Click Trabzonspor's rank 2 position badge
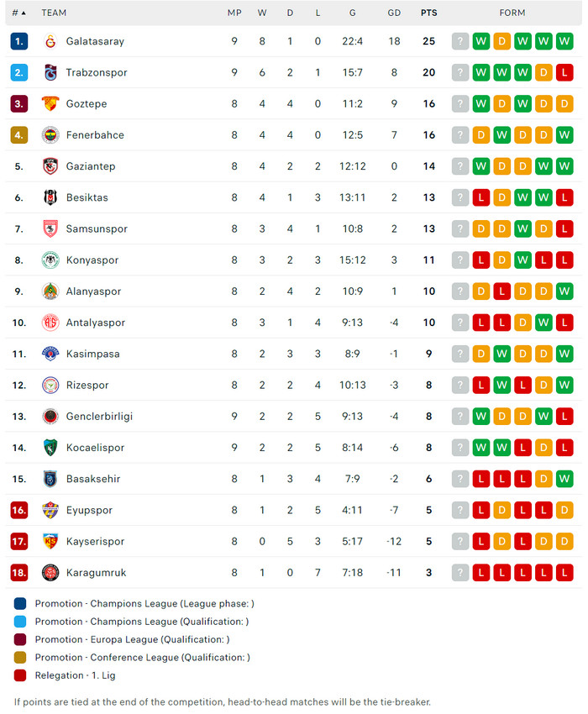This screenshot has height=714, width=588. [x=19, y=72]
